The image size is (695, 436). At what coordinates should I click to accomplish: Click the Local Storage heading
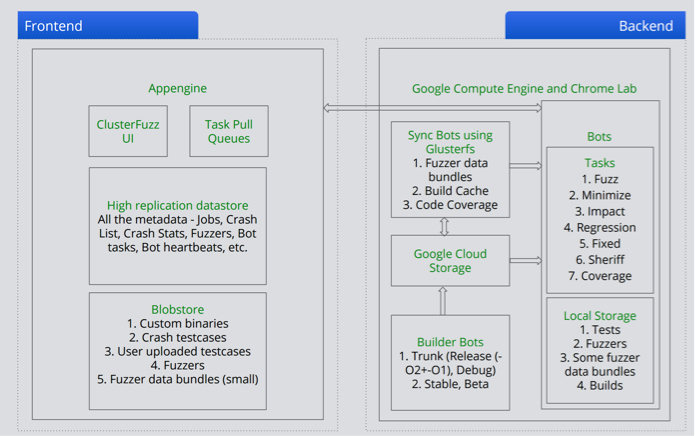[x=600, y=315]
